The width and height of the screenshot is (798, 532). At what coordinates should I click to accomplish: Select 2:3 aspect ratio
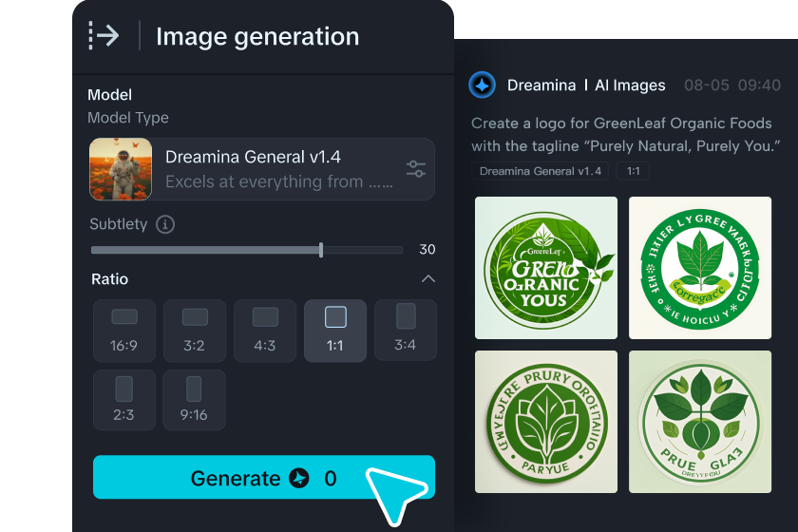tap(124, 400)
